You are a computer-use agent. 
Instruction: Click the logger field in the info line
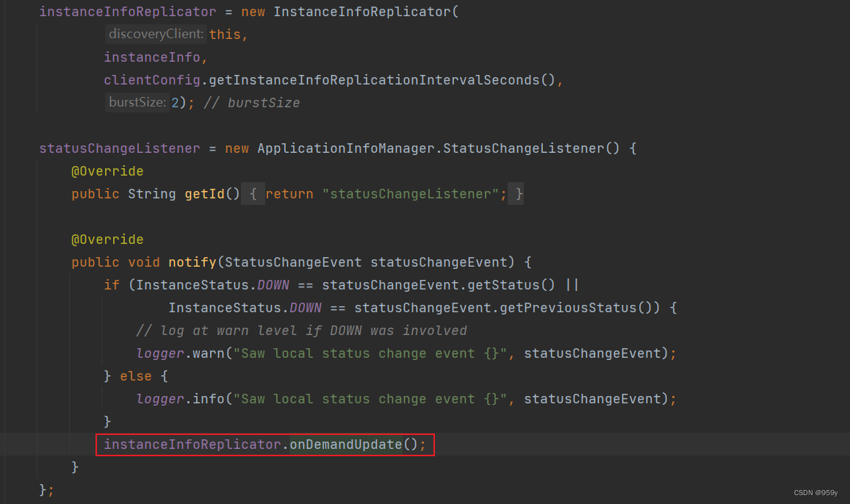click(x=160, y=398)
